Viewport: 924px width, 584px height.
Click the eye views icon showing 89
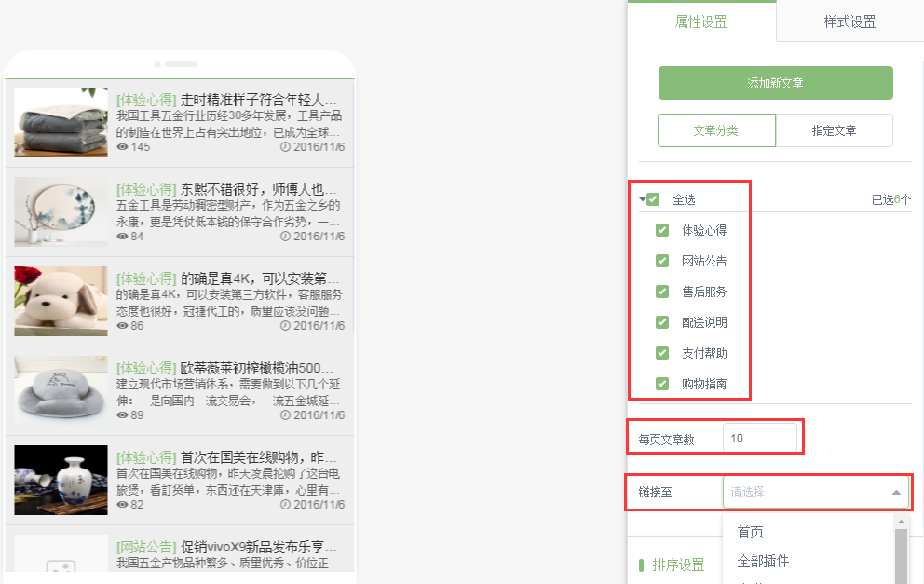click(x=122, y=415)
